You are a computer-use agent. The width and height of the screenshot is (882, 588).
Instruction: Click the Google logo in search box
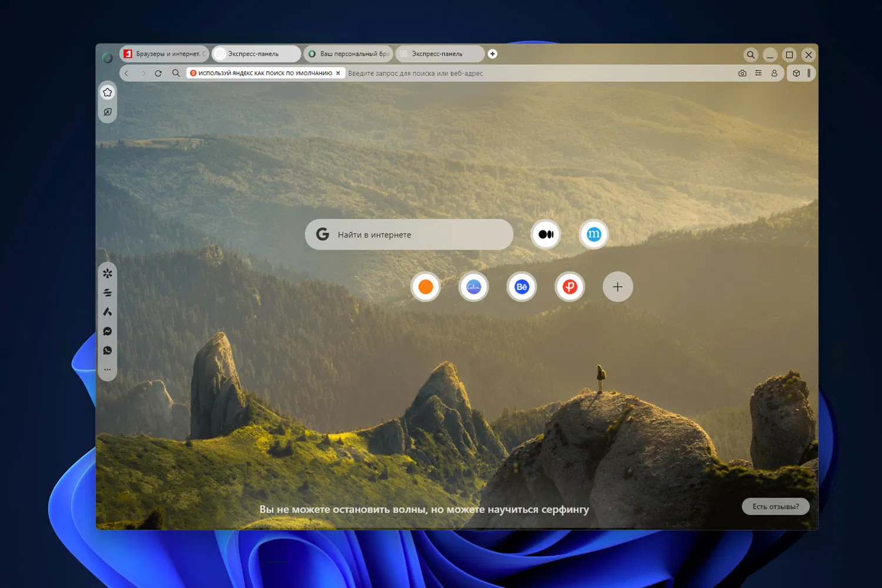[322, 234]
